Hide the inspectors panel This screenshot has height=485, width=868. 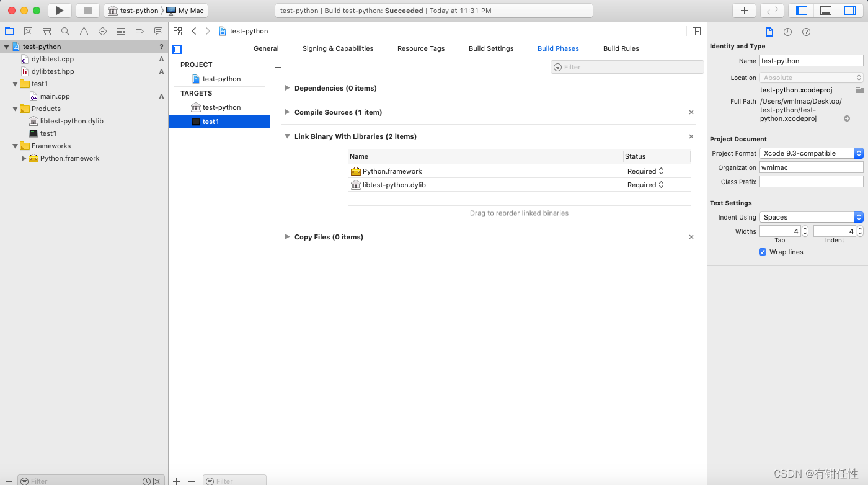pyautogui.click(x=849, y=11)
